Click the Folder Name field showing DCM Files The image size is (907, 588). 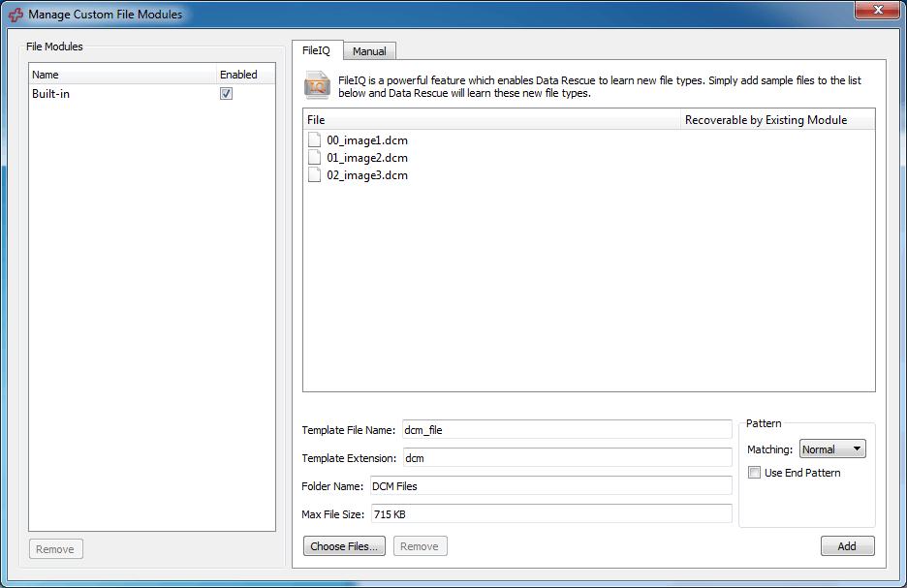tap(552, 485)
